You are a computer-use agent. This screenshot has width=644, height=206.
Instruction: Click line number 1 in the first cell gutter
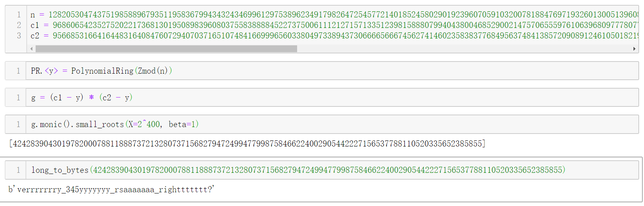(x=19, y=15)
